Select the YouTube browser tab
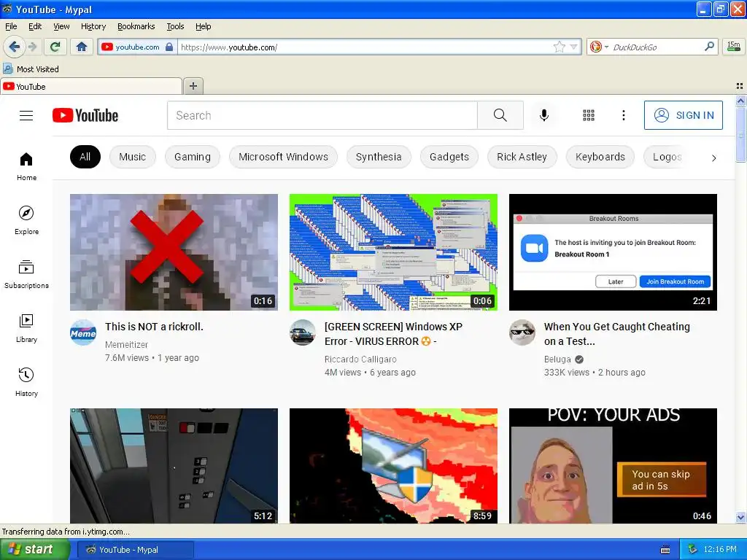747x560 pixels. click(x=91, y=86)
